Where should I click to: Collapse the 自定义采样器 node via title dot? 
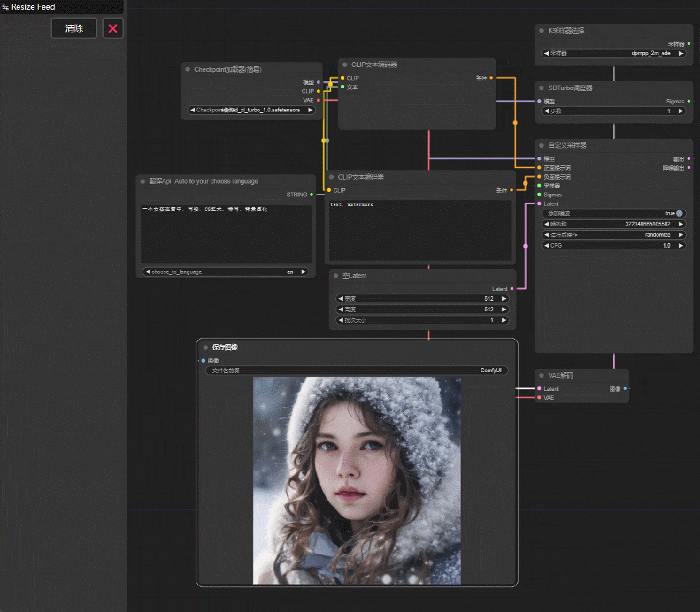[541, 145]
